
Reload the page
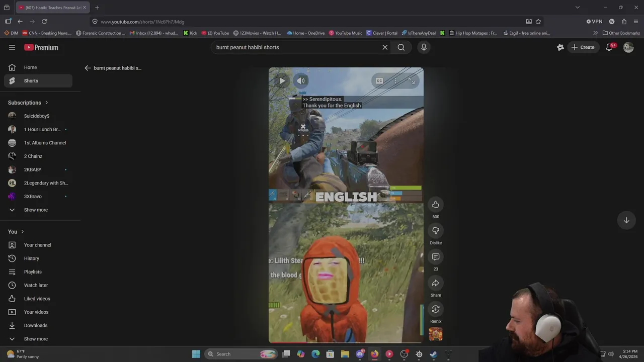[x=44, y=22]
